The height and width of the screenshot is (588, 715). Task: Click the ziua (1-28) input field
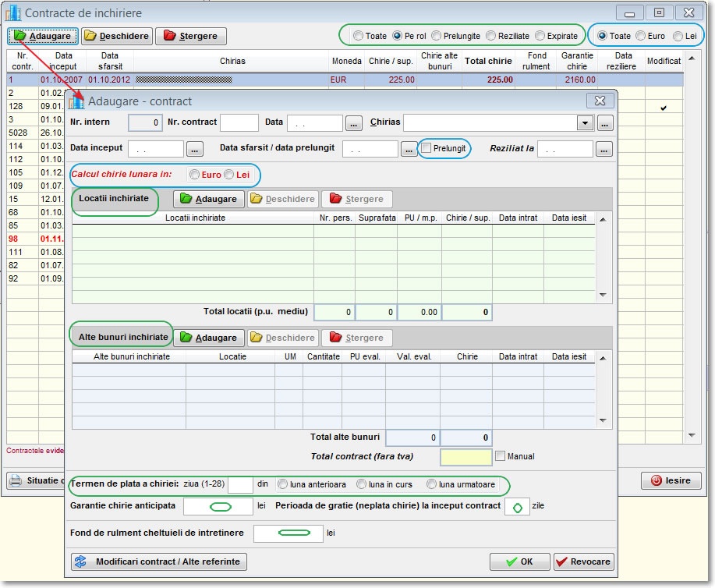click(x=240, y=484)
